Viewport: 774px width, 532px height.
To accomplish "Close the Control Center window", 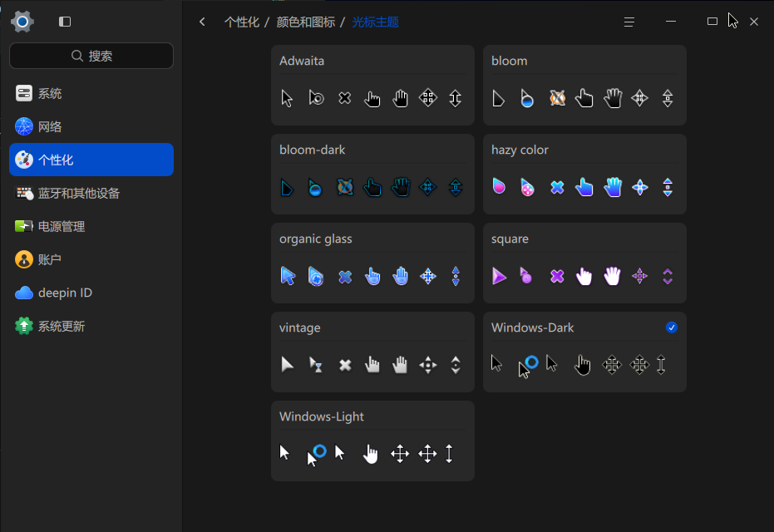I will pos(754,22).
